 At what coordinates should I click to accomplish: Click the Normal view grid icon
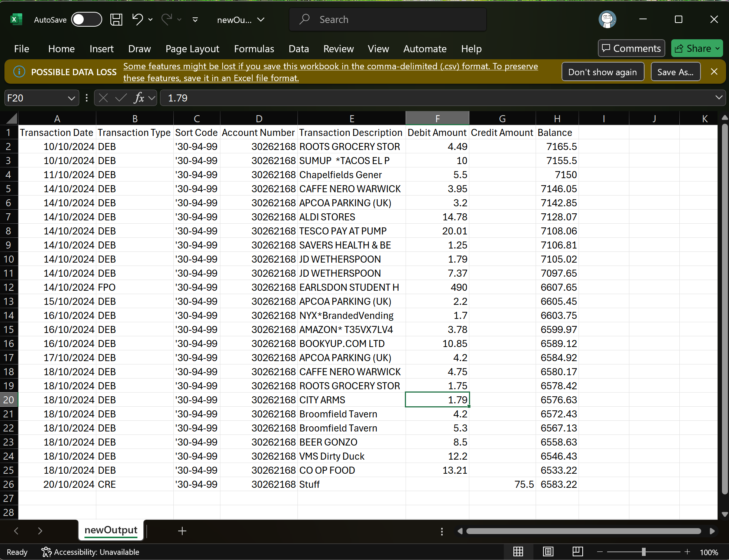tap(518, 552)
